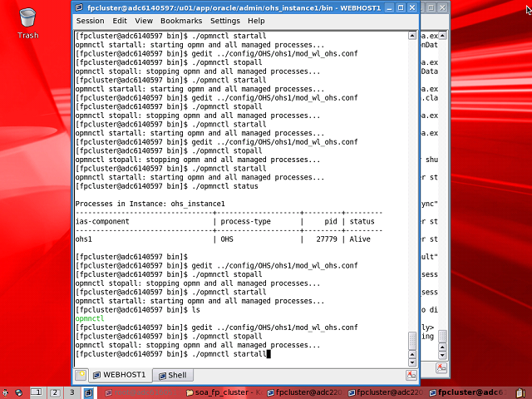This screenshot has width=532, height=399.
Task: Click the new session icon beside WEBHOST1 tab
Action: point(81,375)
